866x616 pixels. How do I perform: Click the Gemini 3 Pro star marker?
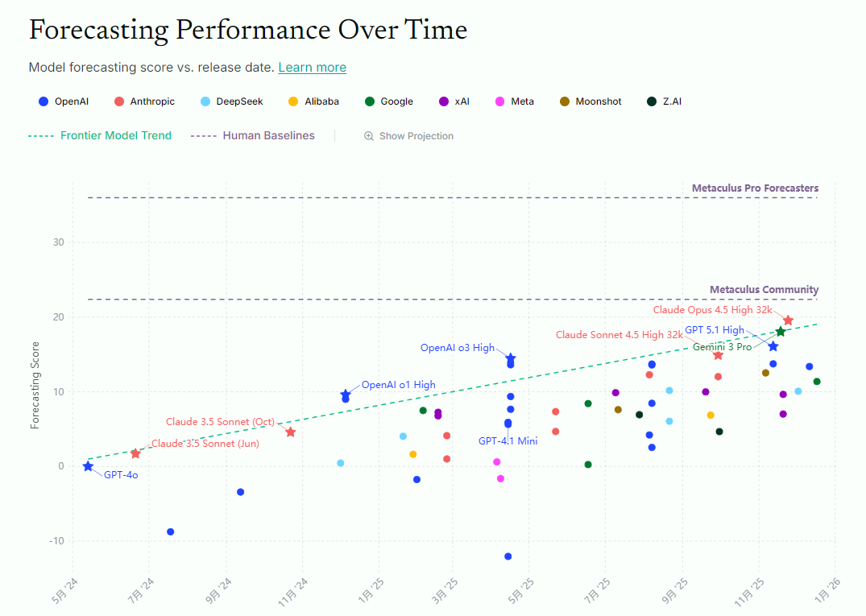click(781, 332)
